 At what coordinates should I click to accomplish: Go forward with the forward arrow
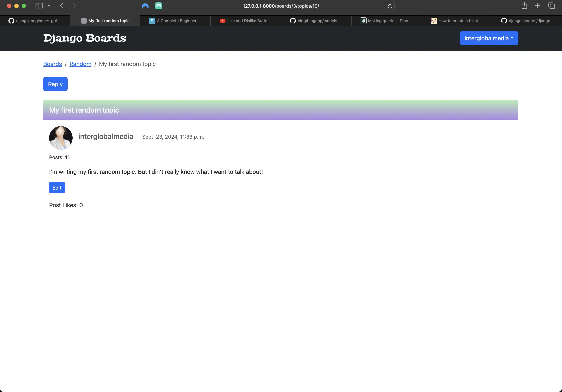click(x=74, y=6)
